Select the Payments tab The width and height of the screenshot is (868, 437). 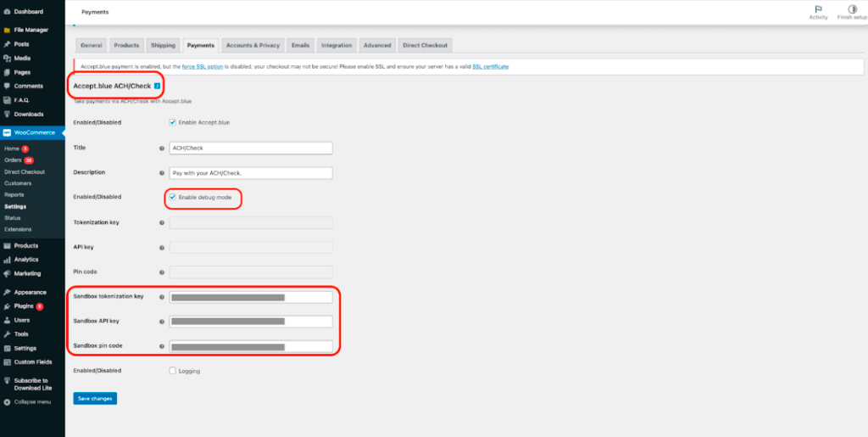(200, 46)
